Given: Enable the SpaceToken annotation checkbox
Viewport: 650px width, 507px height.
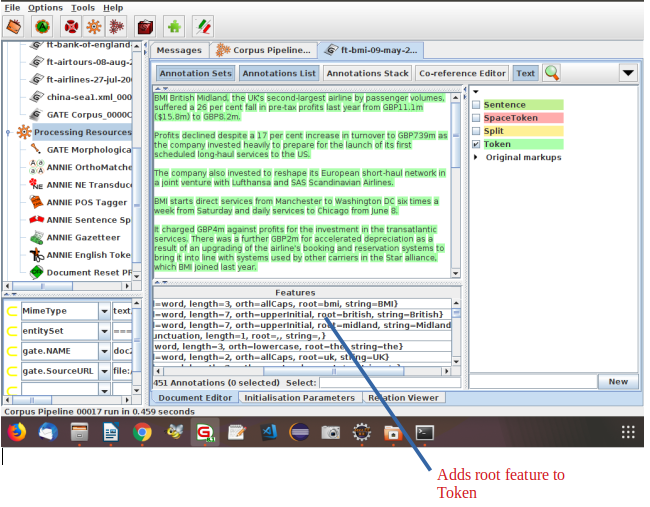Looking at the screenshot, I should coord(476,118).
